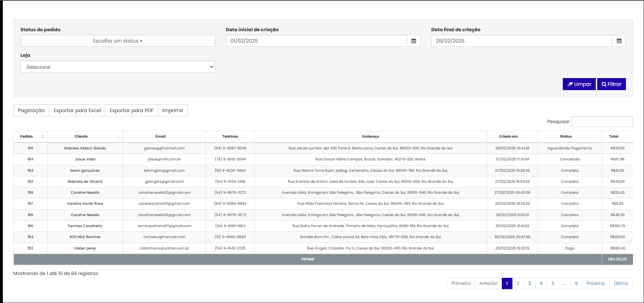Focus the Pesquisar search field
Viewport: 644px width, 303px height.
point(602,122)
